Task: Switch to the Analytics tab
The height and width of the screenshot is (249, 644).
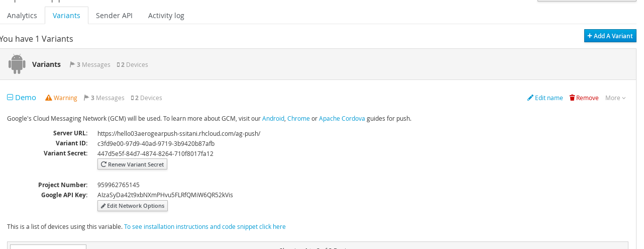Action: pyautogui.click(x=22, y=16)
